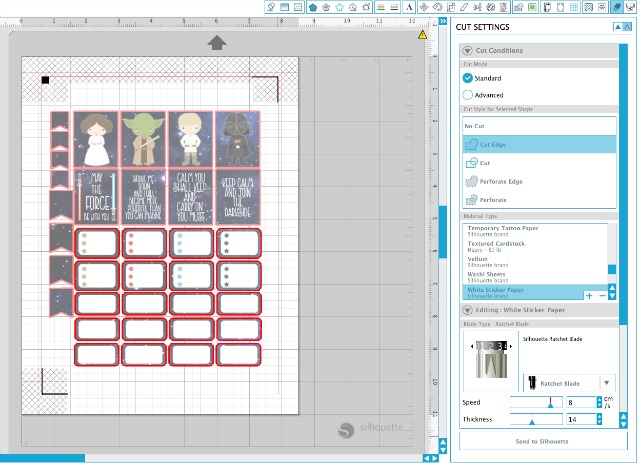
Task: Click the blade dial right arrow
Action: [511, 346]
